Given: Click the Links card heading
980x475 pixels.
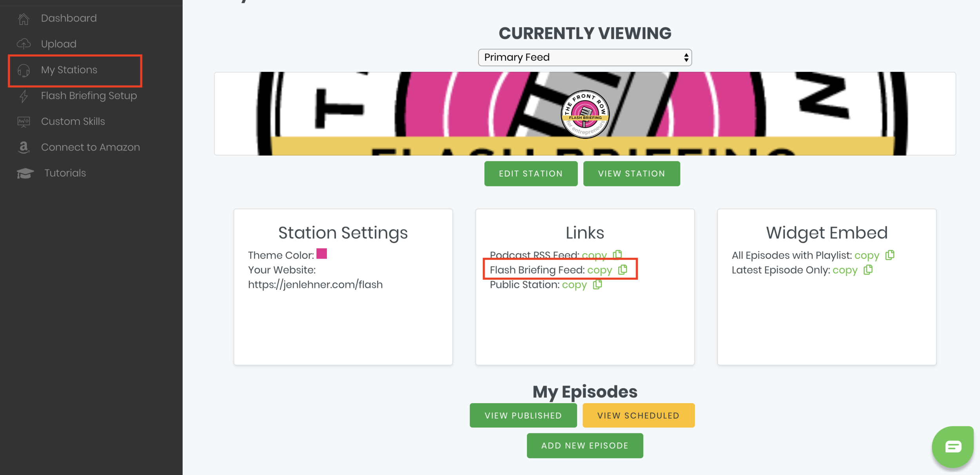Looking at the screenshot, I should [585, 233].
